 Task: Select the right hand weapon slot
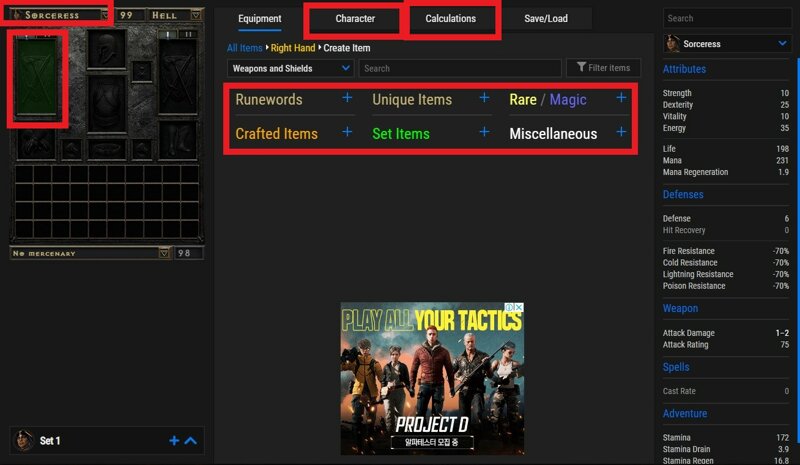37,77
